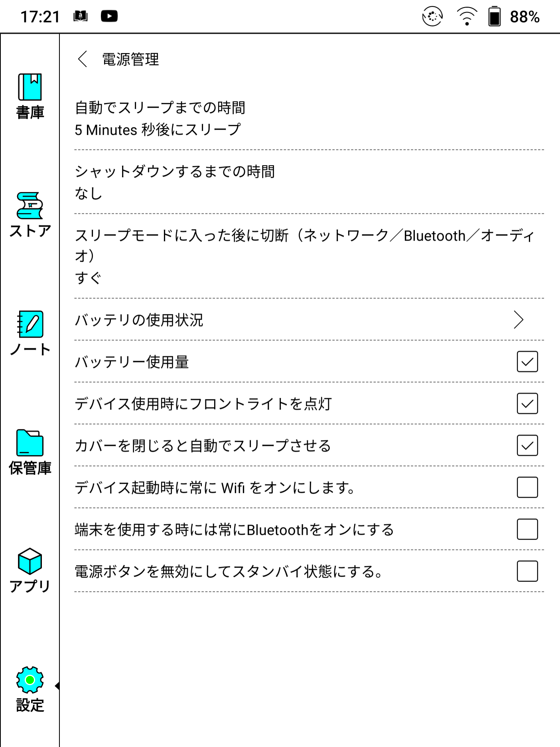Open 自動でスリープまでの時間 setting
This screenshot has height=747, width=560.
pos(309,119)
